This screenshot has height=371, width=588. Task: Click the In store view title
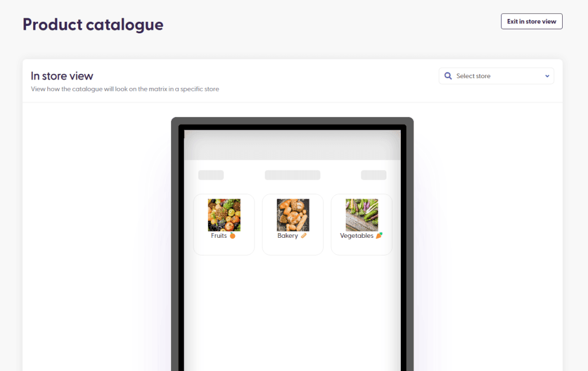click(x=62, y=76)
